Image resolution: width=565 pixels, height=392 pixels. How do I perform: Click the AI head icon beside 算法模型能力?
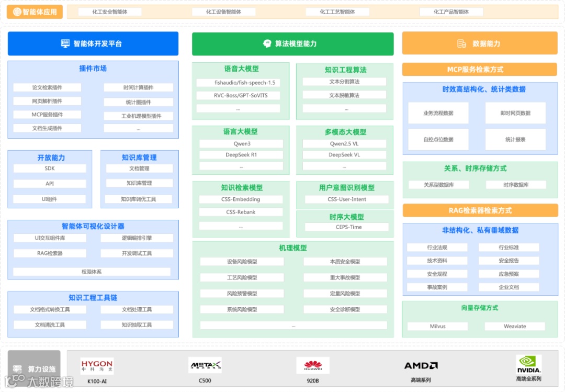[267, 43]
